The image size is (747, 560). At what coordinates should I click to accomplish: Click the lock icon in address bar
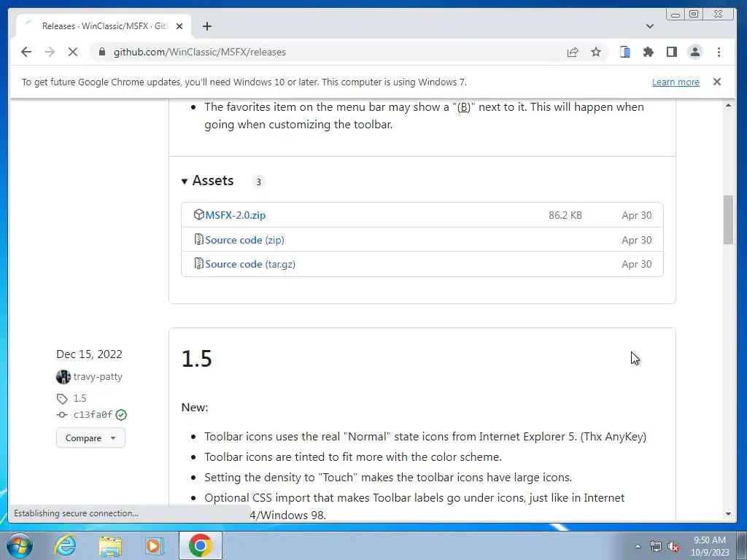click(102, 52)
